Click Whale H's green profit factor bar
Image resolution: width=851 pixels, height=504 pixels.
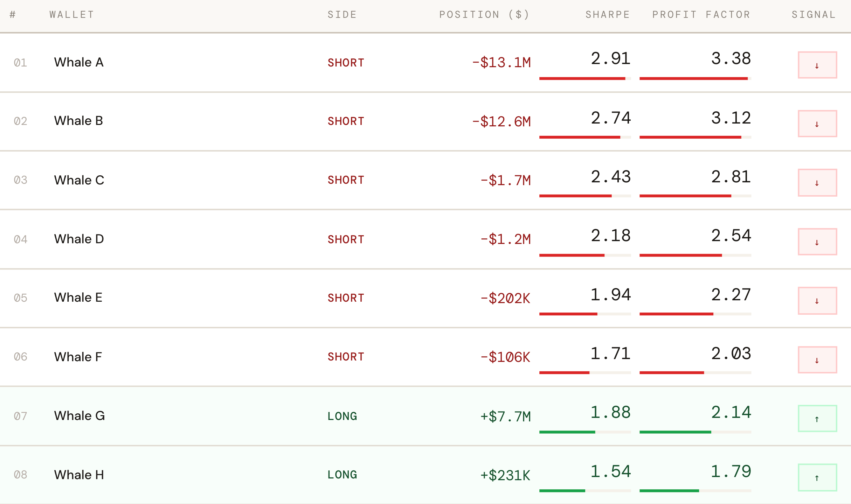pyautogui.click(x=669, y=491)
